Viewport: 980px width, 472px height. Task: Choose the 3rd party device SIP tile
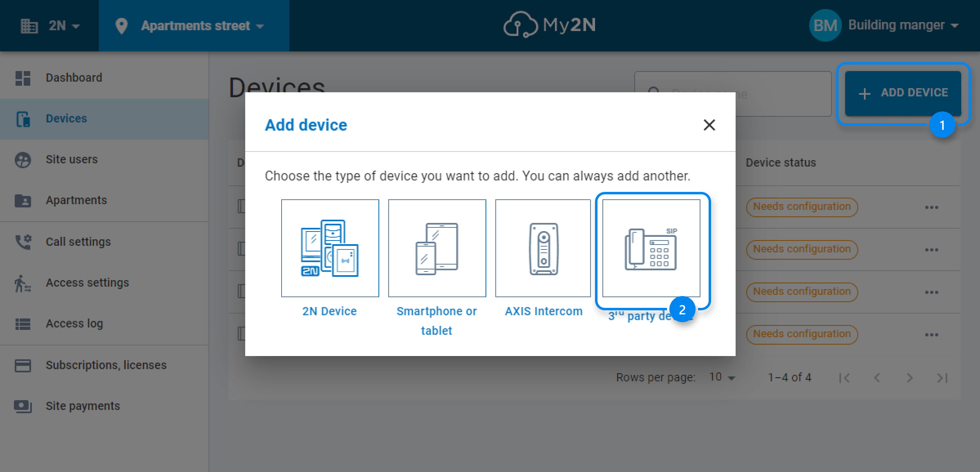651,248
